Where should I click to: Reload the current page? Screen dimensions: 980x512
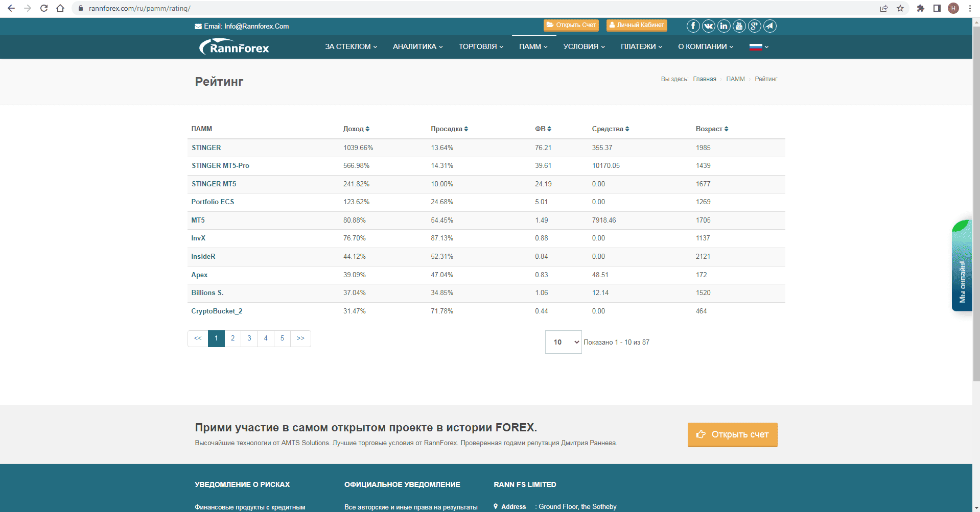point(44,8)
